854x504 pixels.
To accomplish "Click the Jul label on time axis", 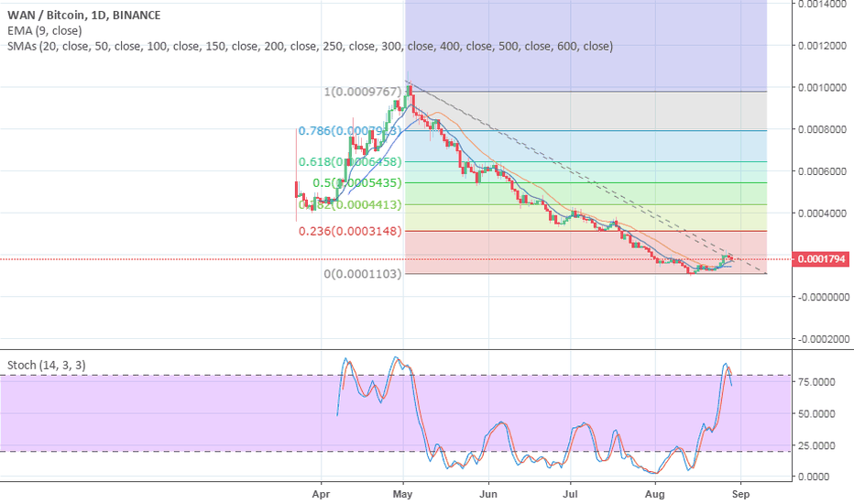I will [x=570, y=494].
